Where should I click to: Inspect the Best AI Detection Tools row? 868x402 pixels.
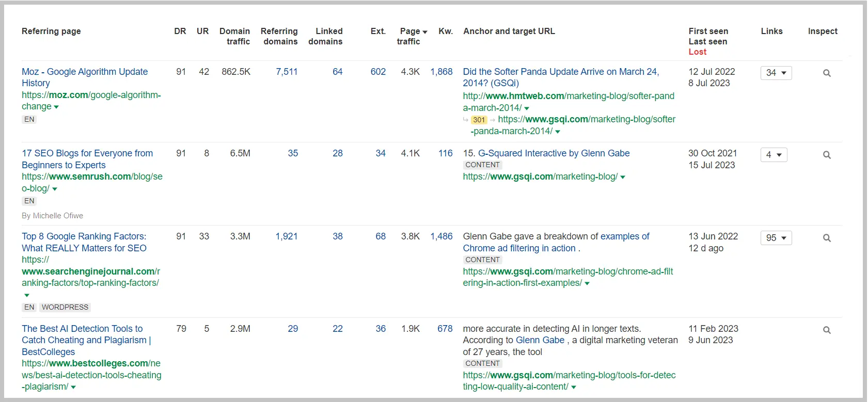click(x=827, y=330)
